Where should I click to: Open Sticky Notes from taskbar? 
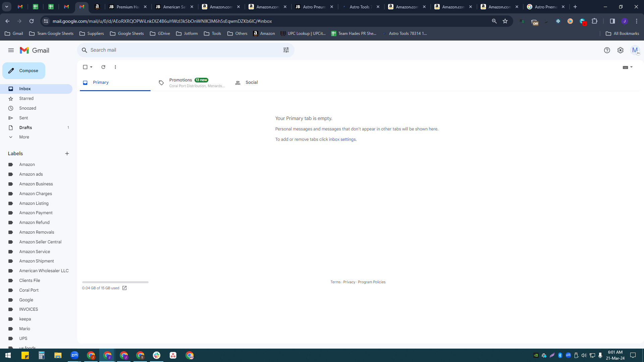(25, 355)
